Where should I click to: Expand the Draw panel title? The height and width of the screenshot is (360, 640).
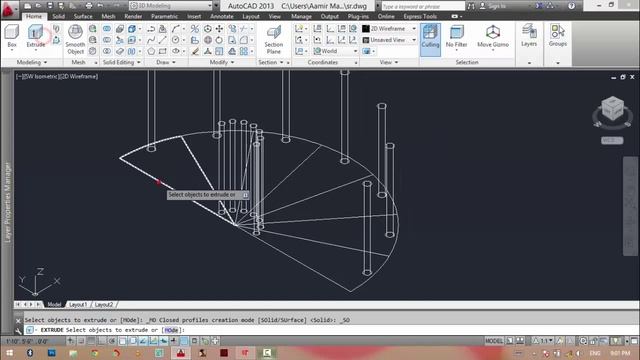coord(166,62)
